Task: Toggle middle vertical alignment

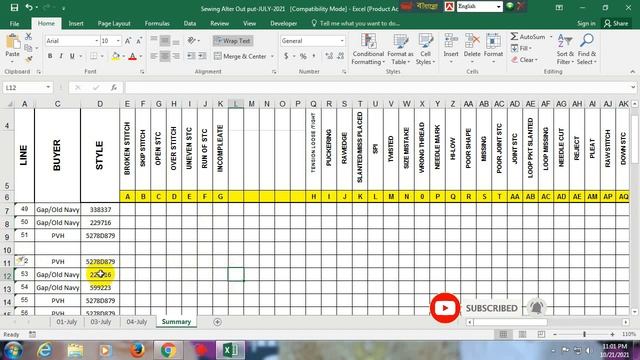Action: [165, 41]
